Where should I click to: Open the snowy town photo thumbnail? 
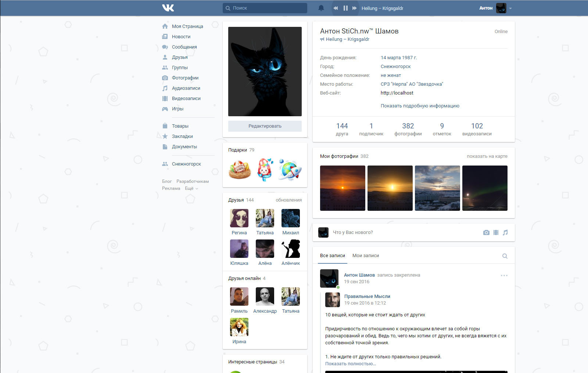[x=437, y=188]
